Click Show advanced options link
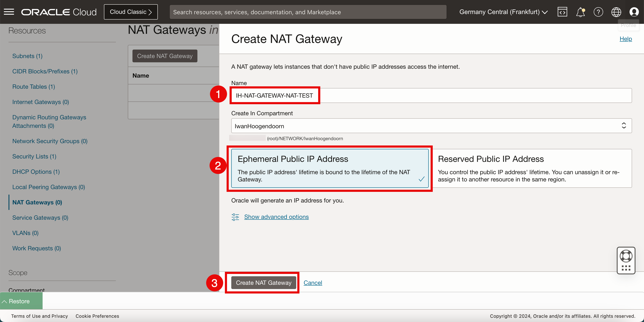644x322 pixels. 276,217
